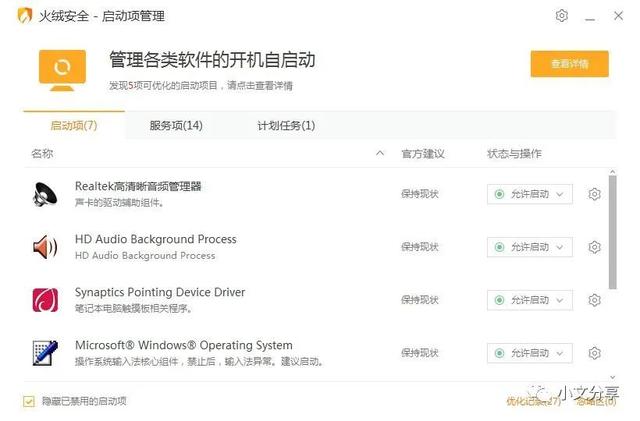
Task: Expand 允许启动 dropdown for Synaptics Pointing Device Driver
Action: click(529, 300)
